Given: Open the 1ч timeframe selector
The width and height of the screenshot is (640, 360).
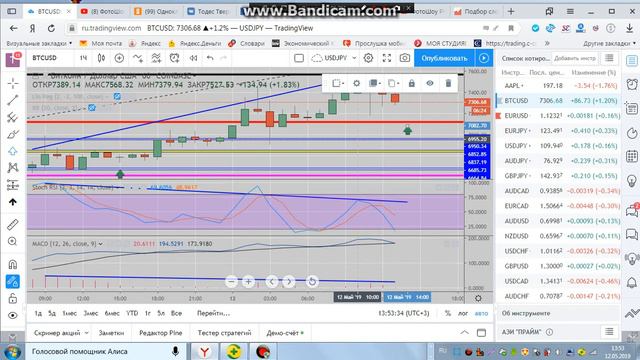Looking at the screenshot, I should click(x=83, y=58).
